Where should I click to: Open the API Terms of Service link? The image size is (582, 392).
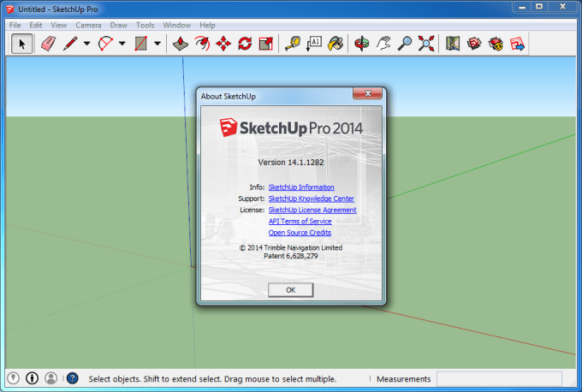300,221
